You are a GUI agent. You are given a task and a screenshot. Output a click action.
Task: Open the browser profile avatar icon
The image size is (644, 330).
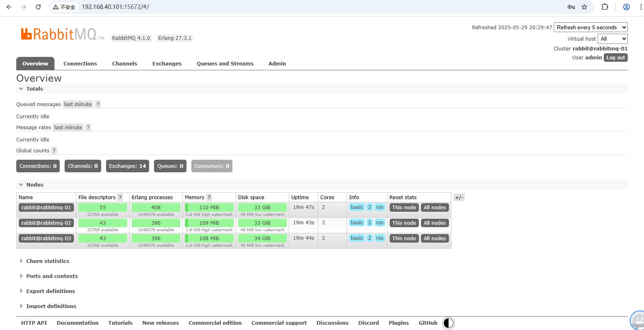tap(627, 7)
